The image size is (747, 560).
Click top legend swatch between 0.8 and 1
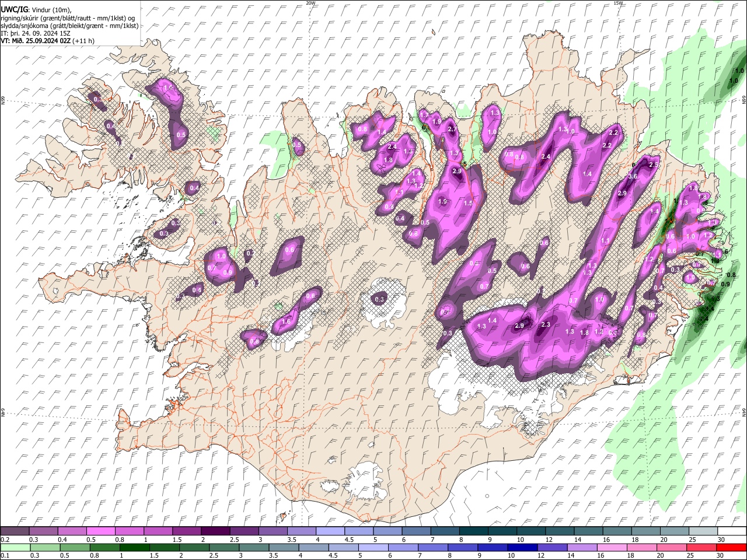(x=129, y=531)
